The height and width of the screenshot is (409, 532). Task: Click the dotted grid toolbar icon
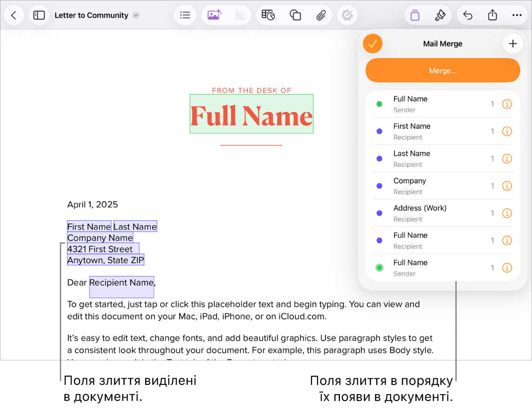240,15
